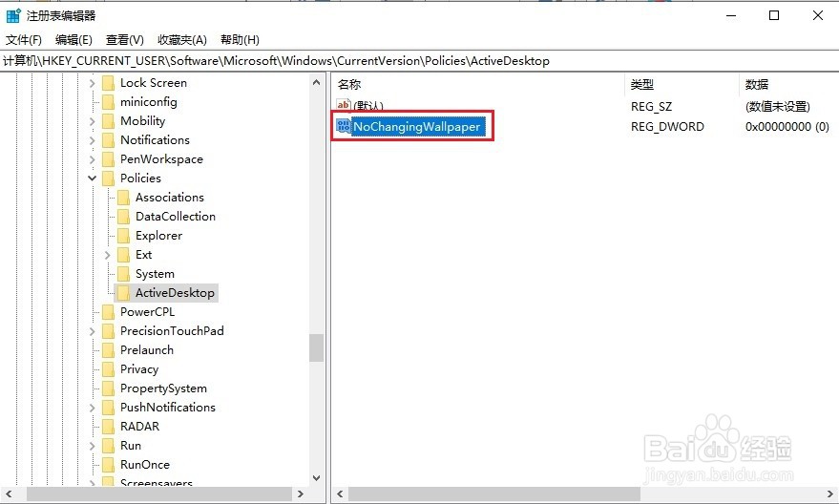This screenshot has height=504, width=839.
Task: Maximize the Registry Editor window
Action: click(x=774, y=15)
